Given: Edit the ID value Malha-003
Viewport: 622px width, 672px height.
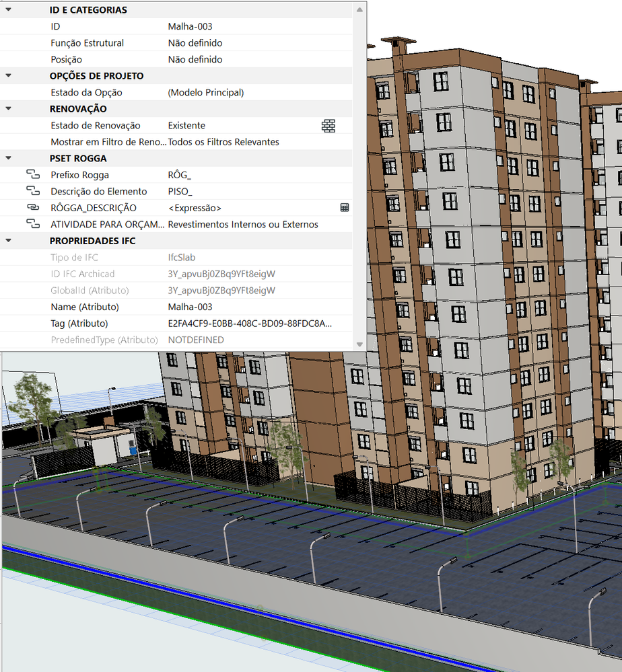Looking at the screenshot, I should click(x=190, y=27).
